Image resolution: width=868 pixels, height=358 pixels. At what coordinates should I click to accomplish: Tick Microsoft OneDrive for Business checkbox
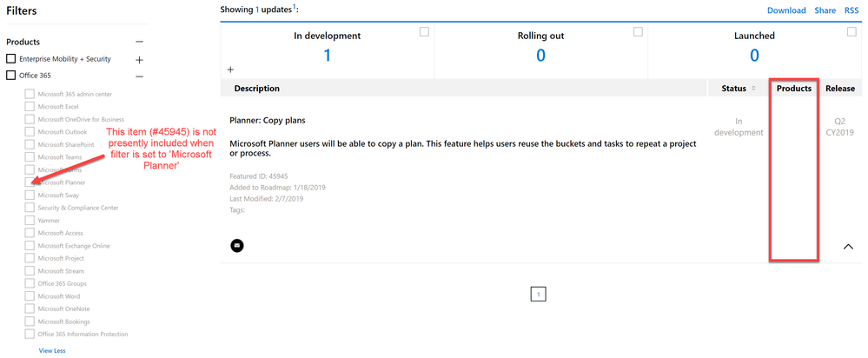coord(30,119)
